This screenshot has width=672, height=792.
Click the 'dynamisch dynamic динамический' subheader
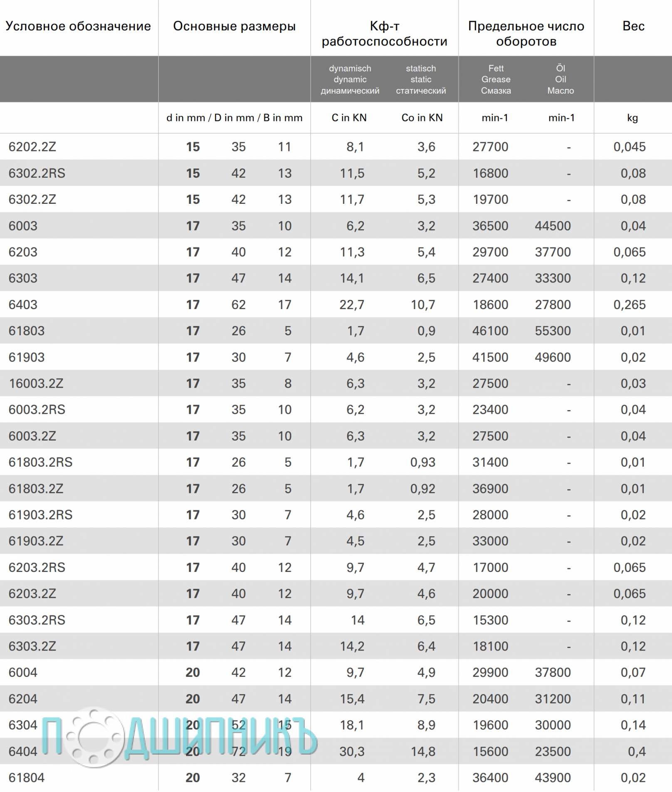coord(350,79)
